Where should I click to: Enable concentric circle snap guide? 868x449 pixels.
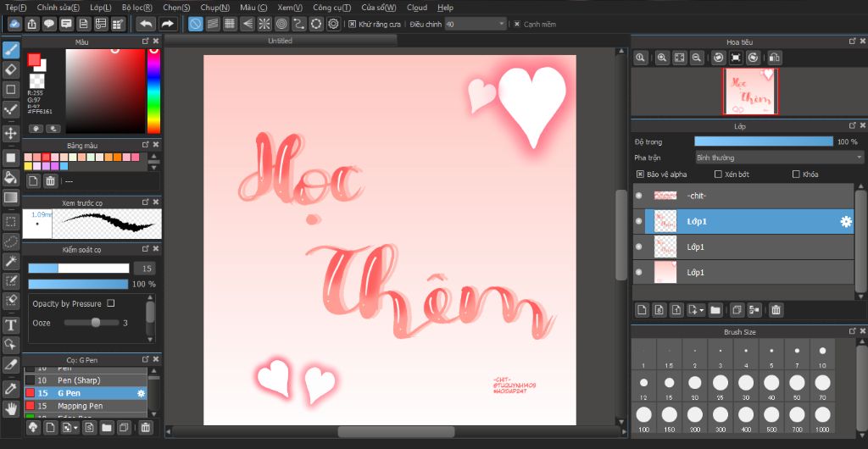[x=281, y=24]
